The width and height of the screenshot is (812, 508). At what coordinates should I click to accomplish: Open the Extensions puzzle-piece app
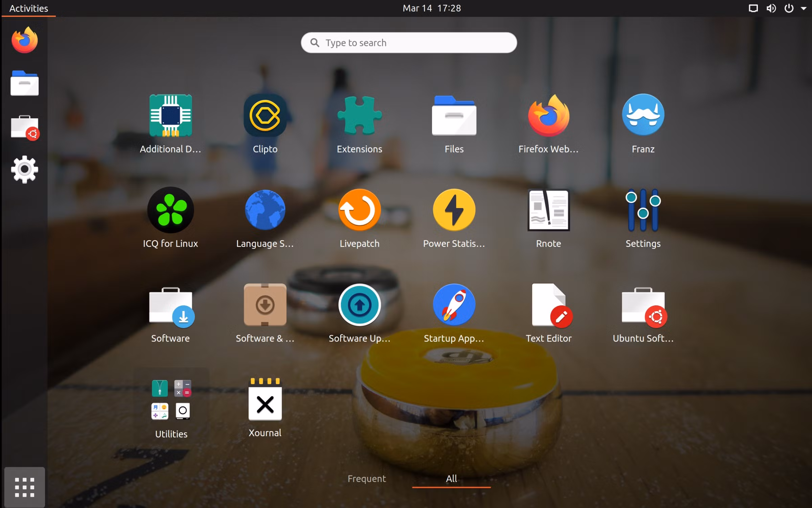(359, 116)
